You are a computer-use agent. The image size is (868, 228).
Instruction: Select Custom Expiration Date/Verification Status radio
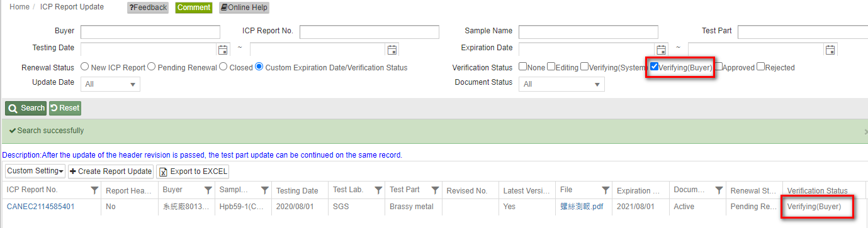tap(259, 67)
